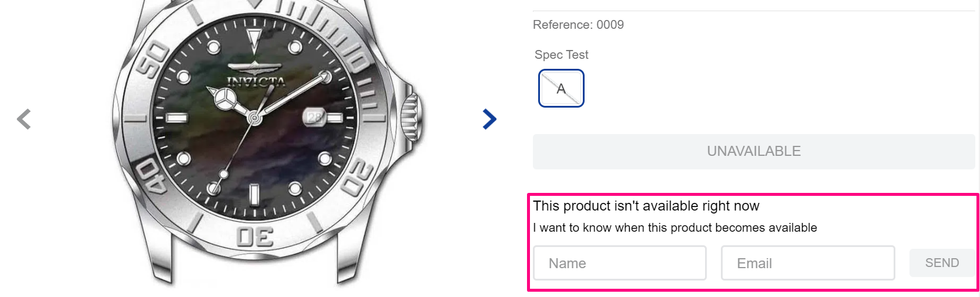
Task: Click the previous image left arrow
Action: click(x=24, y=119)
